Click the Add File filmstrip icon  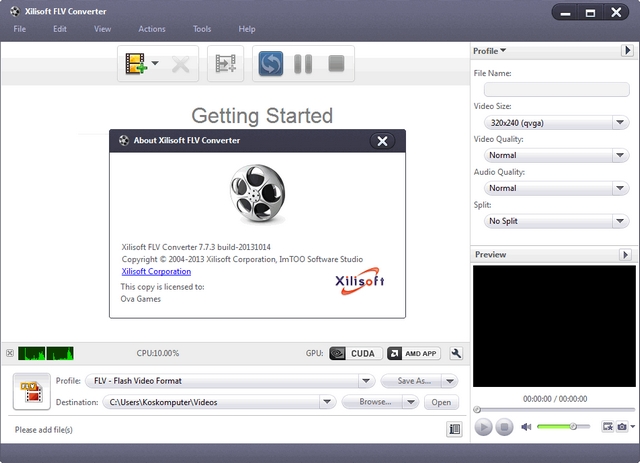pos(136,64)
